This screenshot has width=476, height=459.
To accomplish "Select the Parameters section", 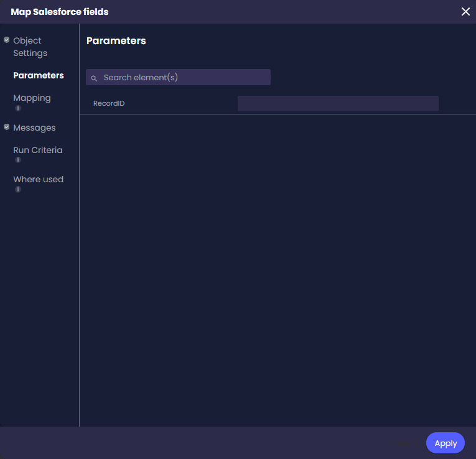I will 39,75.
